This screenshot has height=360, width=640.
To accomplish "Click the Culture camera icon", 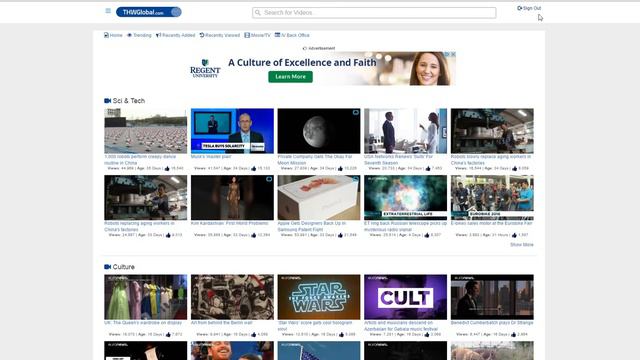I will click(107, 267).
